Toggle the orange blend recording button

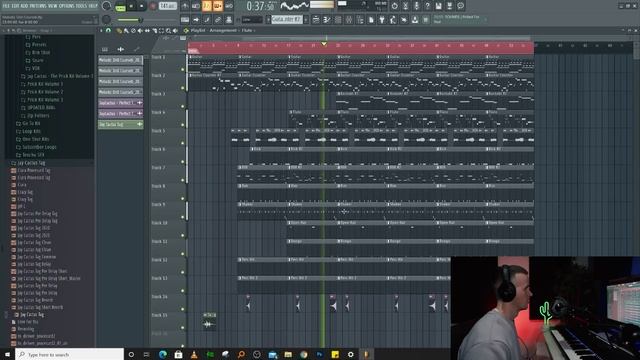(x=218, y=6)
